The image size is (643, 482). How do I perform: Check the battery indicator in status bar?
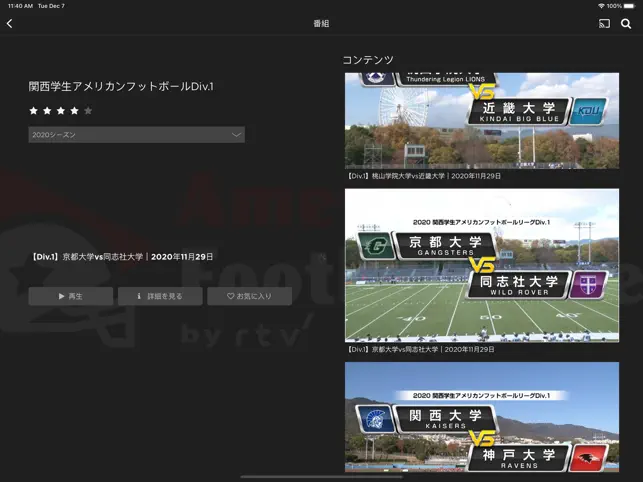(x=629, y=6)
